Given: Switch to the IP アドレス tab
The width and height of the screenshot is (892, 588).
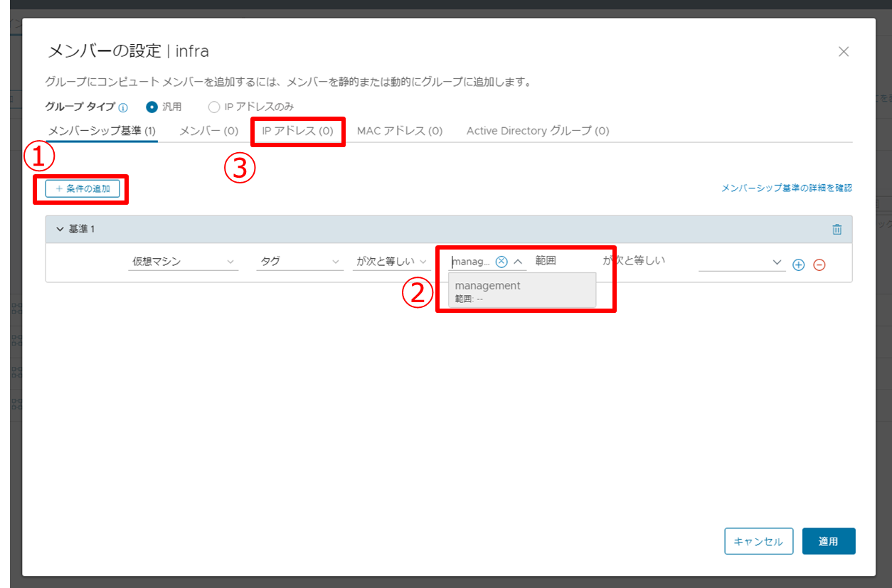Looking at the screenshot, I should 297,131.
